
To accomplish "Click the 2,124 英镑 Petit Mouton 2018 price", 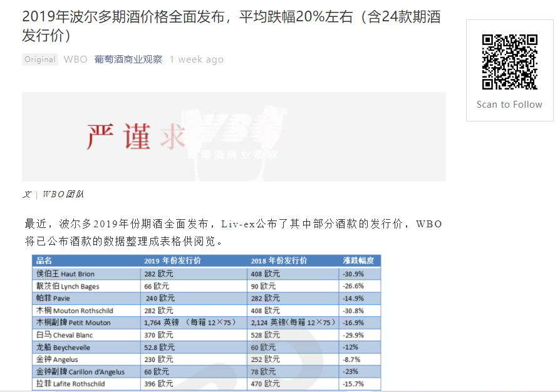I will 293,322.
